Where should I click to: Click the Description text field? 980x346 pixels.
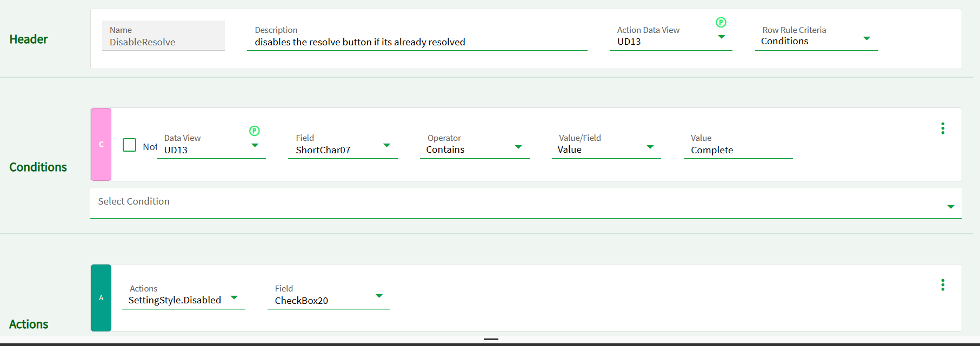click(416, 42)
